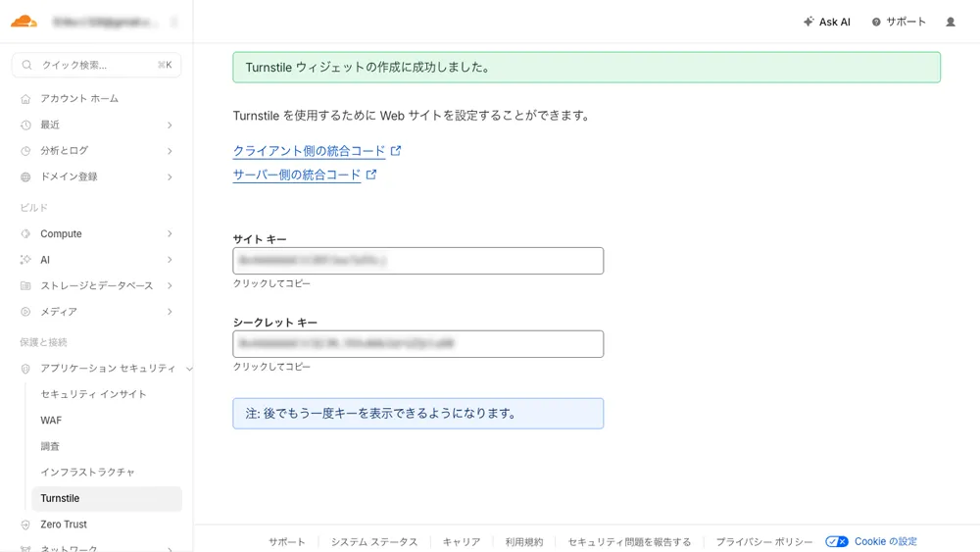Open セキュリティ問題を報告する footer link
The height and width of the screenshot is (552, 980).
[x=629, y=542]
